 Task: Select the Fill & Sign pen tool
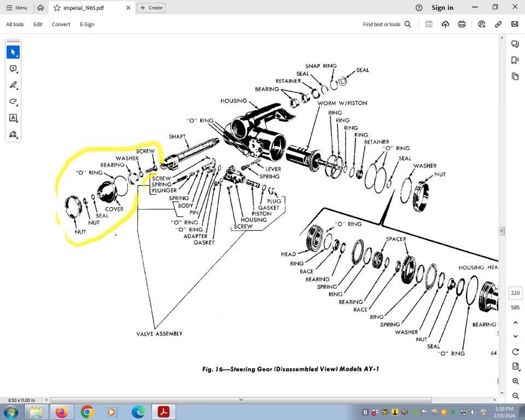[x=13, y=134]
